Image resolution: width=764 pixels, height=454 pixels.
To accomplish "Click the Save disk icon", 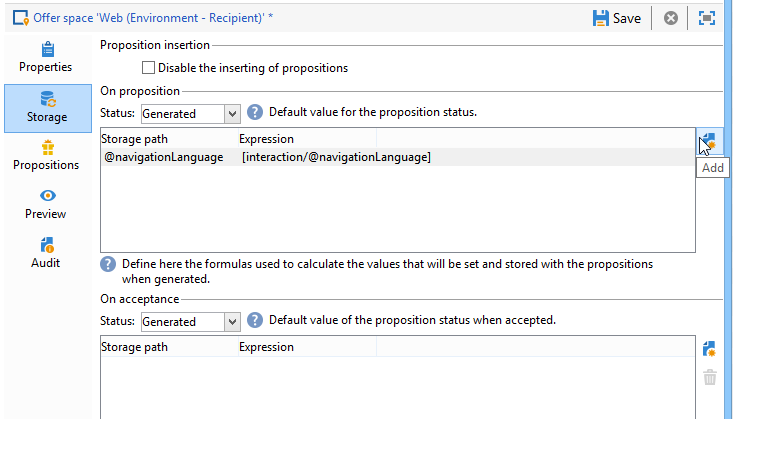I will 601,18.
